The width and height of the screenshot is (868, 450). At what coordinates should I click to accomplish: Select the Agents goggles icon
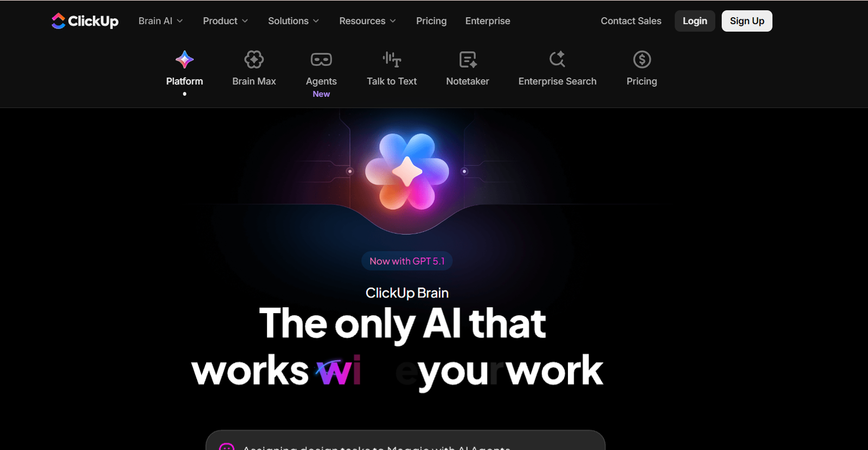321,59
